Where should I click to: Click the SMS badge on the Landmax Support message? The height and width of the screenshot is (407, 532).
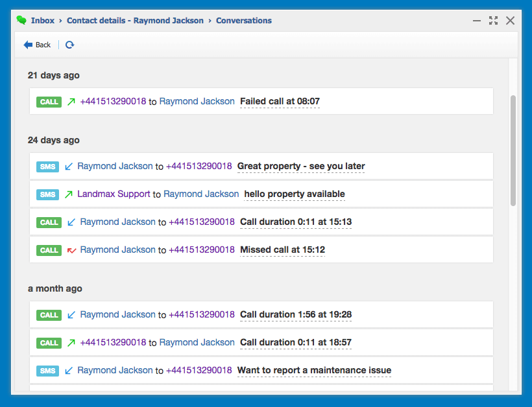pyautogui.click(x=48, y=194)
